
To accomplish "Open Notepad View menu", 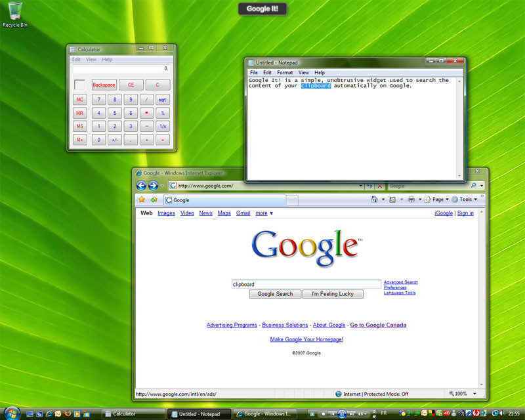I will click(304, 72).
